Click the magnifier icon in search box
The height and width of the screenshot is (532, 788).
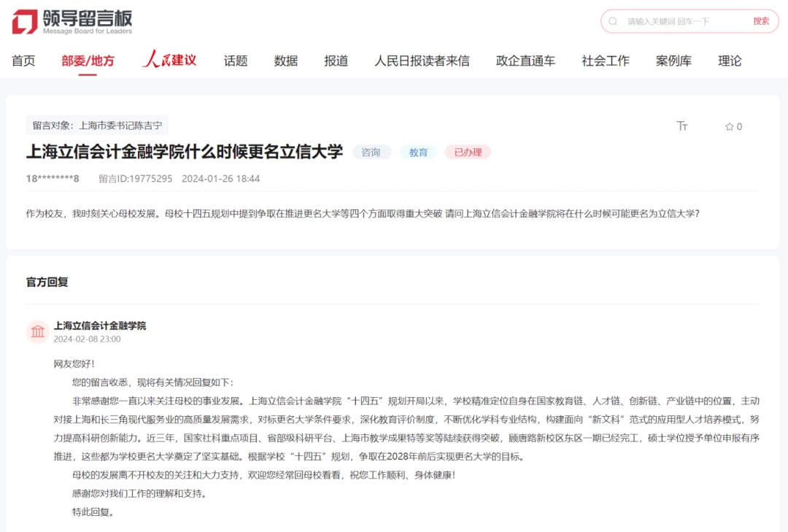point(613,21)
